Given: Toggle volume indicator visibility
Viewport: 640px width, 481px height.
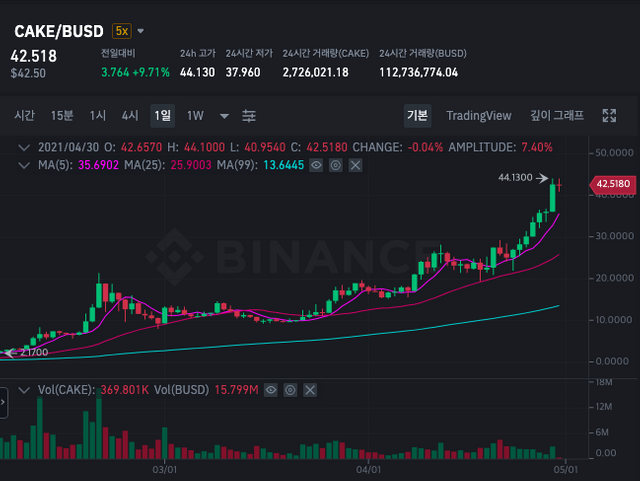Looking at the screenshot, I should 271,389.
